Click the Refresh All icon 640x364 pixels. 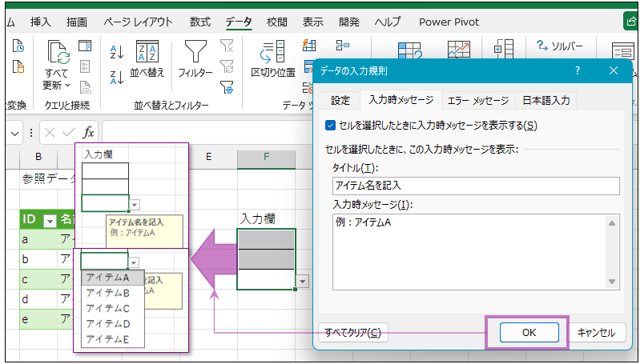point(59,52)
